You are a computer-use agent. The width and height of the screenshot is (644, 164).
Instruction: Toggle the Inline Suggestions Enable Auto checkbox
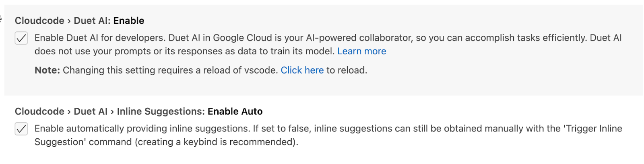click(21, 129)
